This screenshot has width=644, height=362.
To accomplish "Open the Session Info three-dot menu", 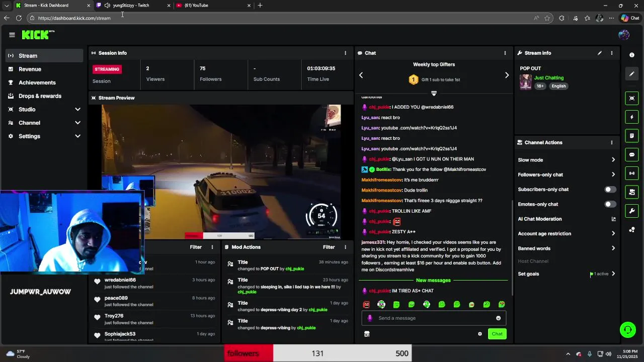I will click(x=345, y=53).
